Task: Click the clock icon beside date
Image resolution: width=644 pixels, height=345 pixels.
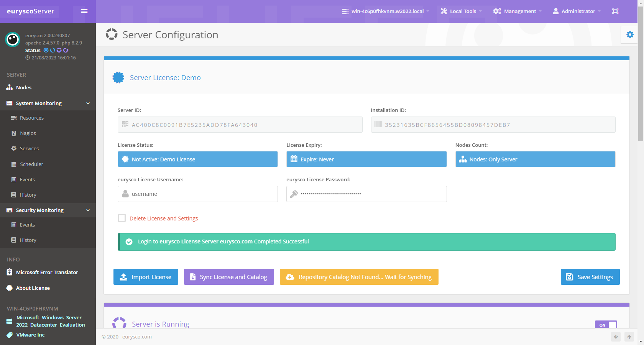Action: click(28, 58)
